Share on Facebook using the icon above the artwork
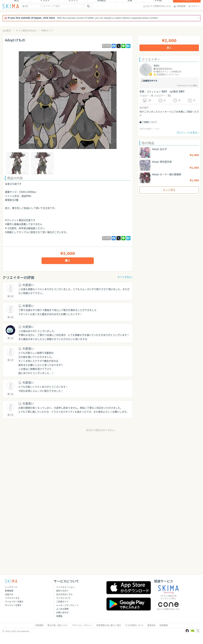The height and width of the screenshot is (644, 203). coord(114,46)
